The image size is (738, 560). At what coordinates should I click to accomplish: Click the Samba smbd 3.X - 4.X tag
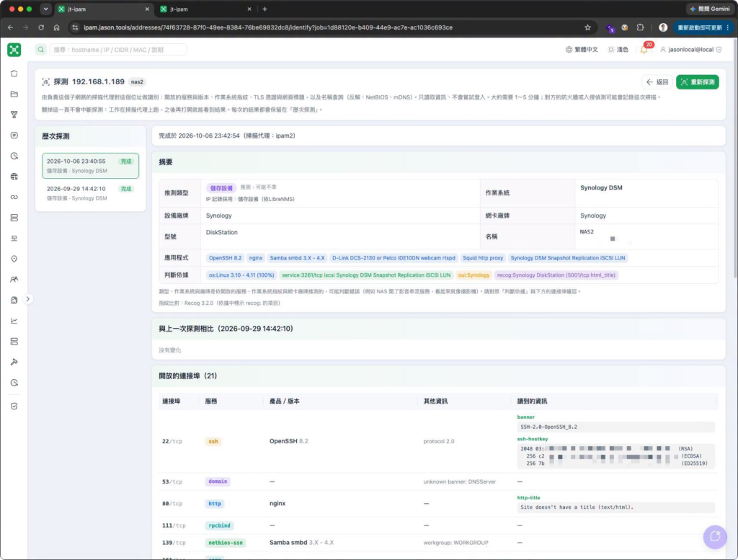(x=297, y=258)
